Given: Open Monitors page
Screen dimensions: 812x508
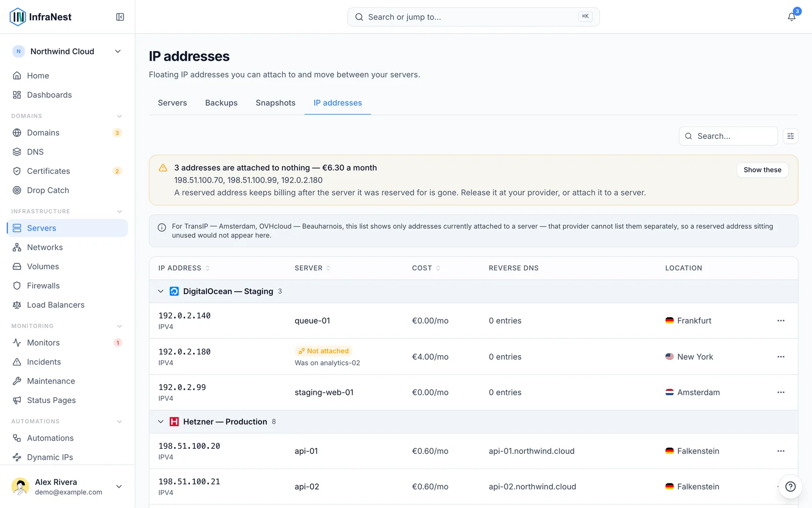Looking at the screenshot, I should click(67, 342).
